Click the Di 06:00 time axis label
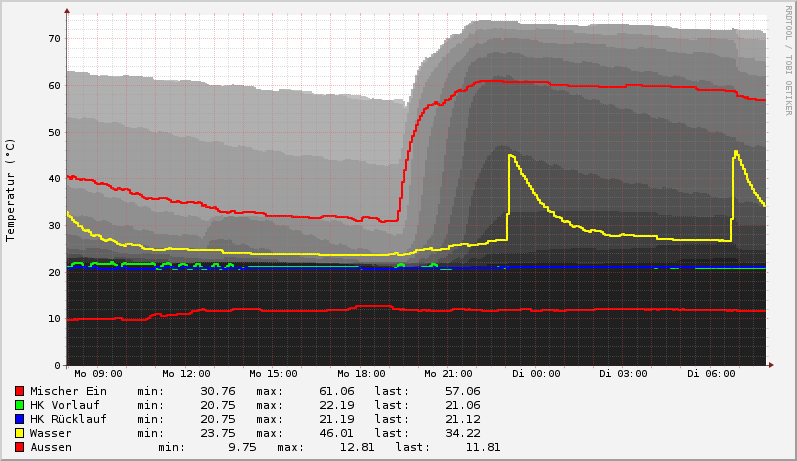Image resolution: width=797 pixels, height=461 pixels. coord(711,374)
